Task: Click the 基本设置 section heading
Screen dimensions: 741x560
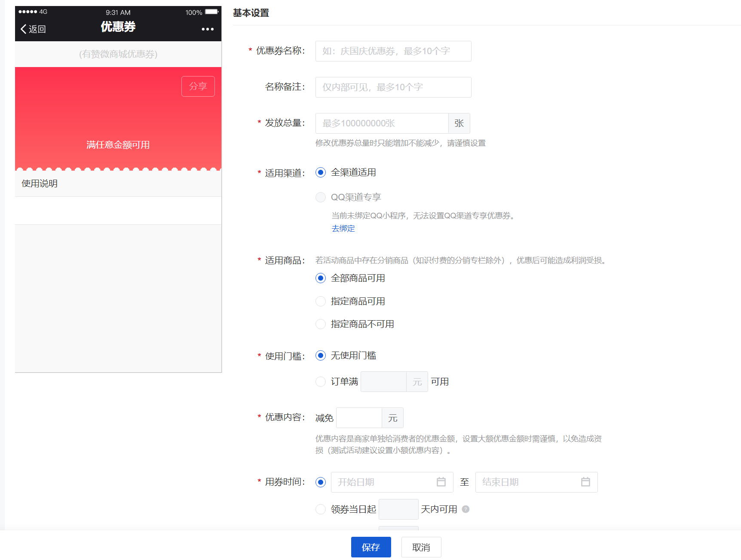Action: click(x=251, y=13)
